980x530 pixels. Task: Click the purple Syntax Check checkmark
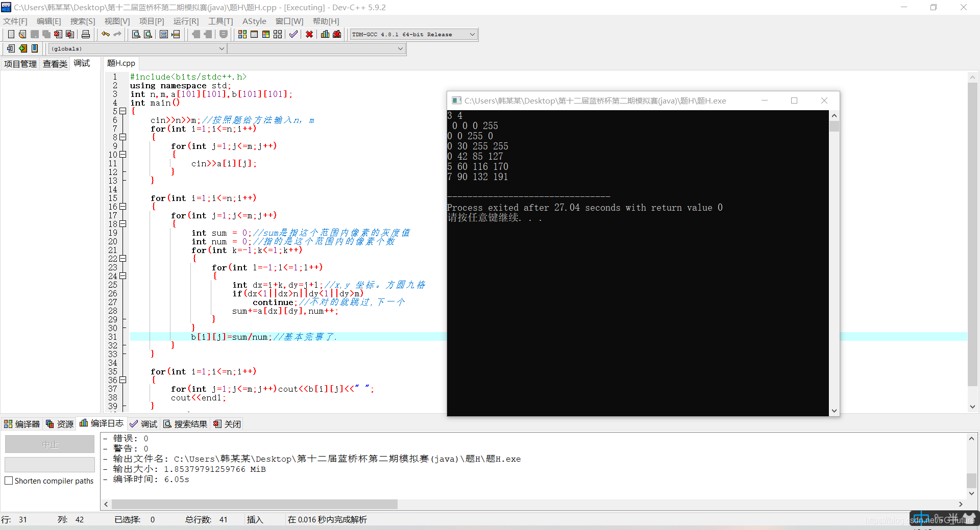point(293,34)
